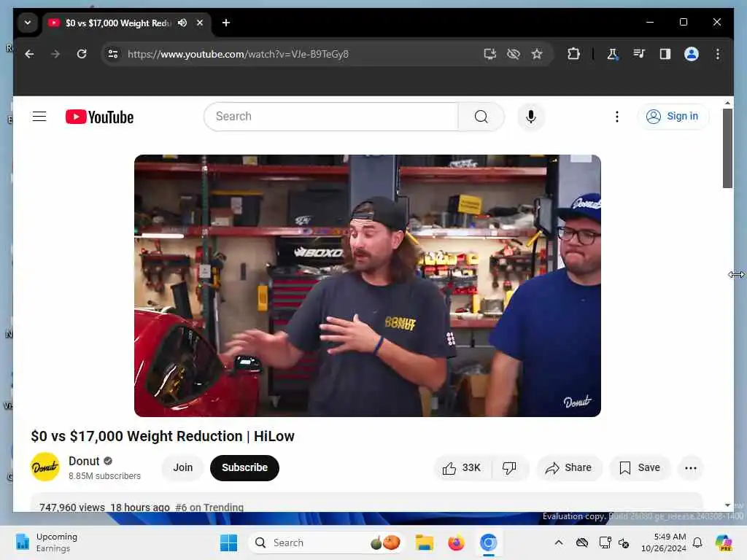
Task: Click scrollbar down arrow
Action: tap(727, 505)
